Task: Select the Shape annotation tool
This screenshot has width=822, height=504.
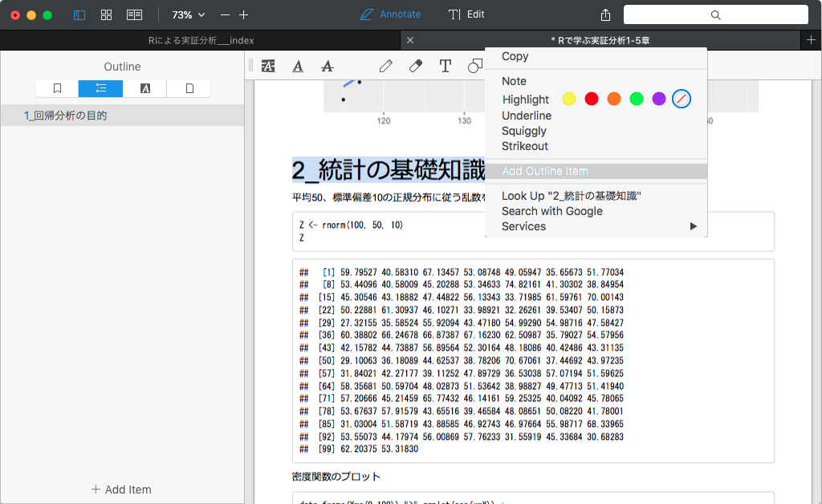Action: tap(475, 66)
